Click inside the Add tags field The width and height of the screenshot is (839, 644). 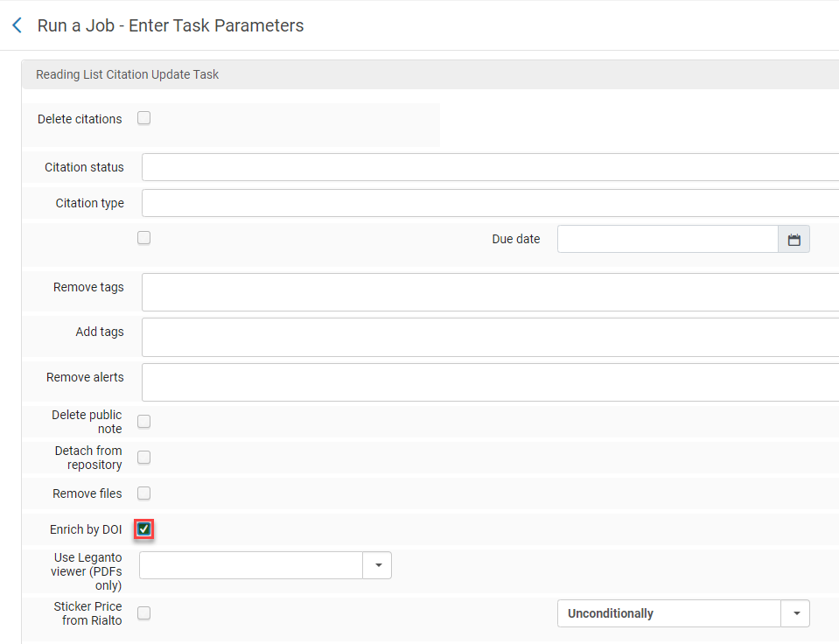490,337
